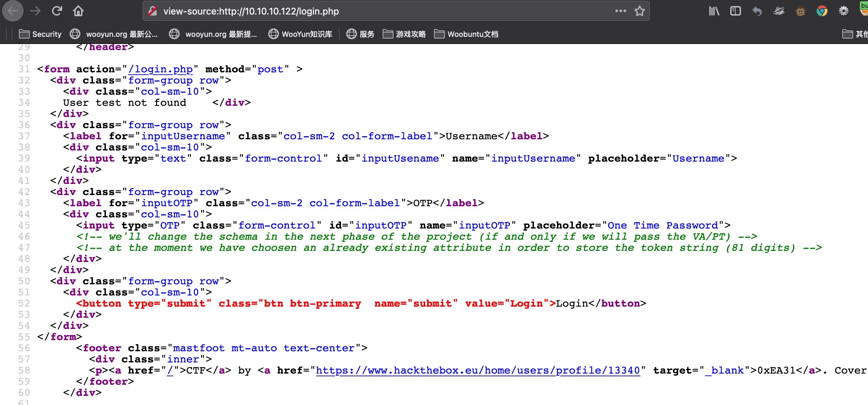Follow the /login.php form action link
868x405 pixels.
pos(160,69)
